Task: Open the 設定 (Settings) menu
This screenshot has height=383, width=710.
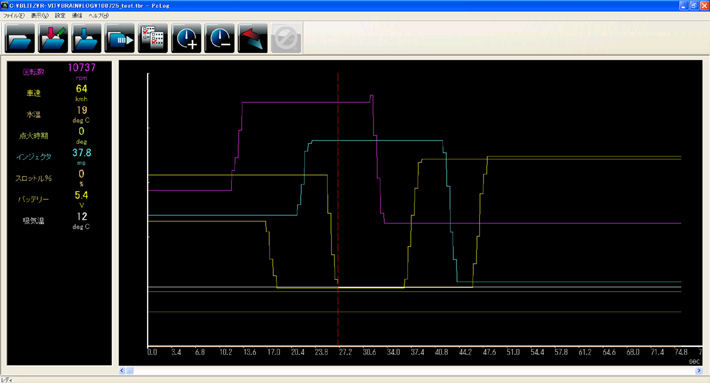Action: click(60, 15)
